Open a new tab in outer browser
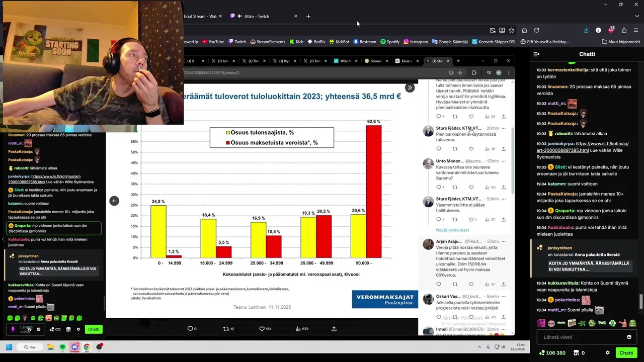 pyautogui.click(x=308, y=16)
